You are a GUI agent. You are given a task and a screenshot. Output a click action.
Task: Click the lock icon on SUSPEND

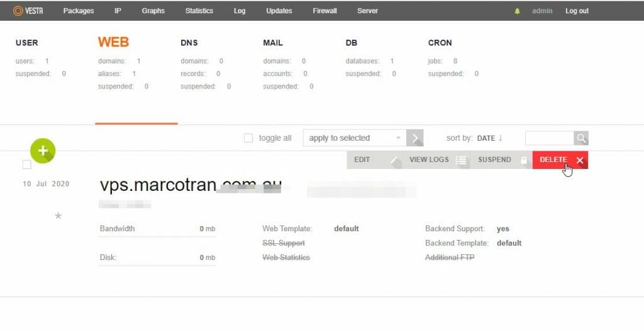[x=524, y=160]
